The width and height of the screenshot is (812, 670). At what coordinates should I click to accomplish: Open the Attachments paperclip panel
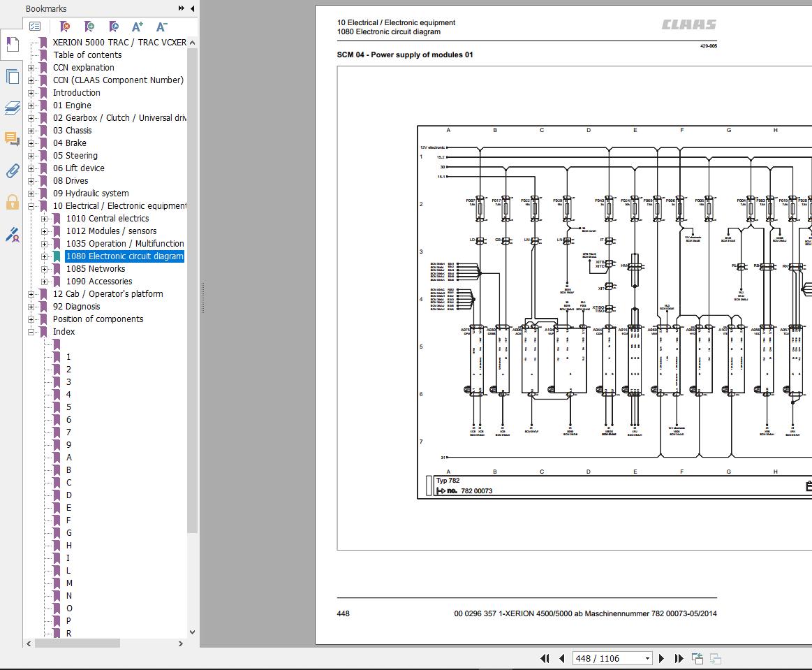point(12,171)
